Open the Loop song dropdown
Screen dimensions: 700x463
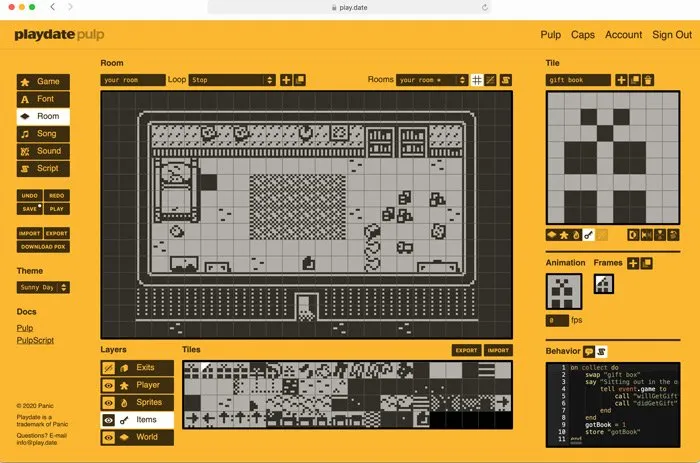(x=232, y=80)
